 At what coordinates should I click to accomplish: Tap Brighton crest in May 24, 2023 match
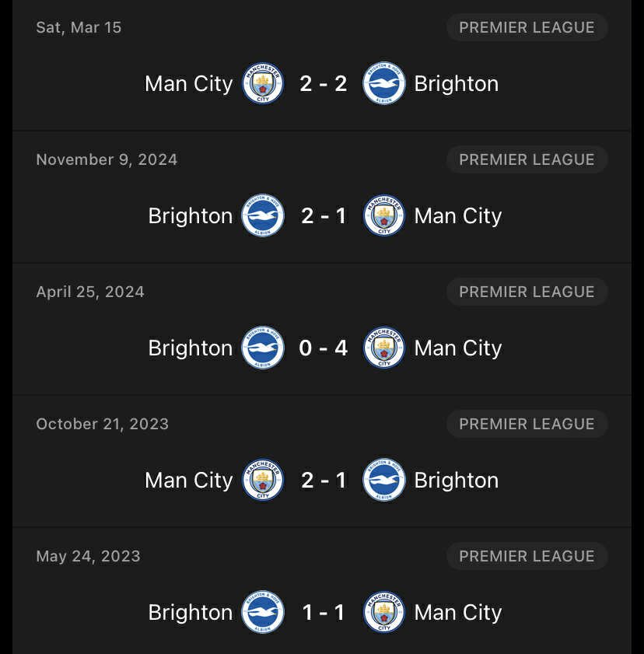263,613
